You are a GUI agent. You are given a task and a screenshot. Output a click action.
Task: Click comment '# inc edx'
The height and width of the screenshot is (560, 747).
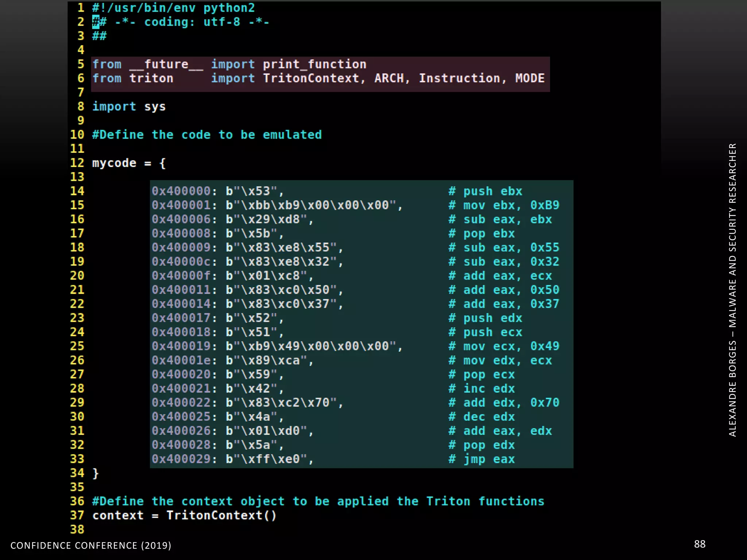pyautogui.click(x=481, y=389)
